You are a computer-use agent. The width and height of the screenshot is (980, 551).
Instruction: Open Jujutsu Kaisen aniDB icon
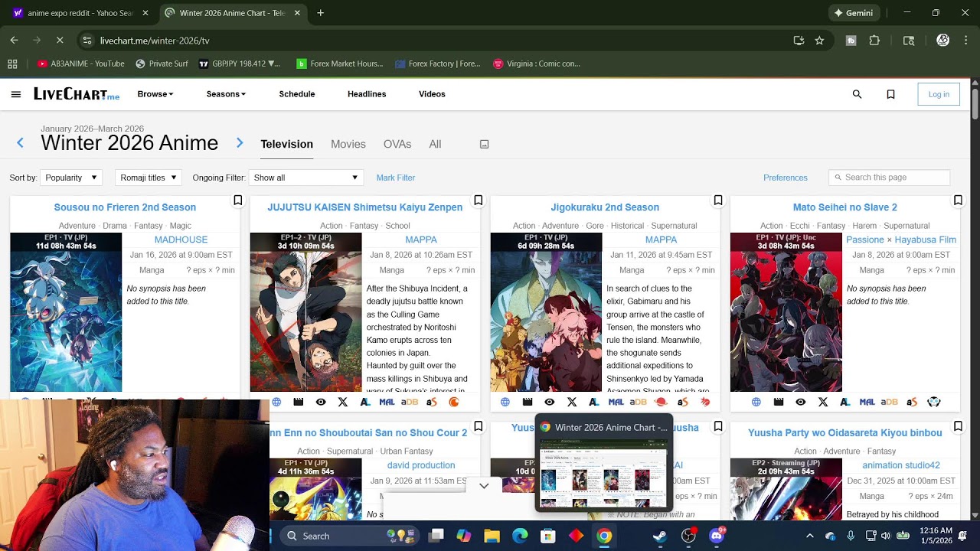click(410, 402)
